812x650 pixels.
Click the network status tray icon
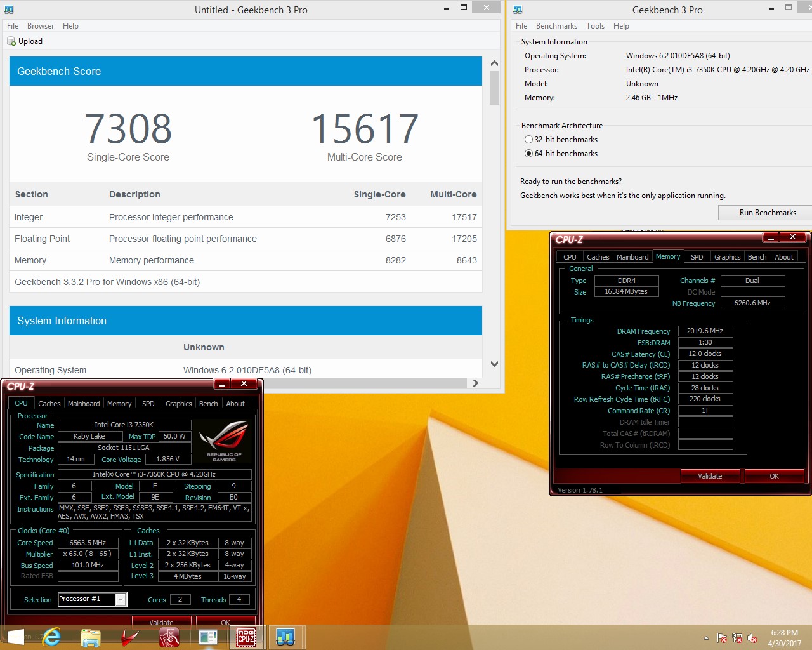[x=737, y=638]
